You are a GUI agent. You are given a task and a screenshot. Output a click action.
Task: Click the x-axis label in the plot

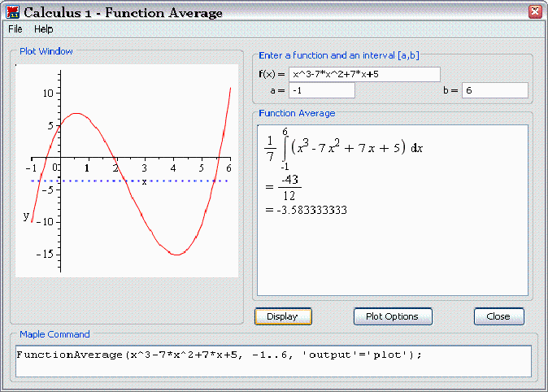pos(144,181)
